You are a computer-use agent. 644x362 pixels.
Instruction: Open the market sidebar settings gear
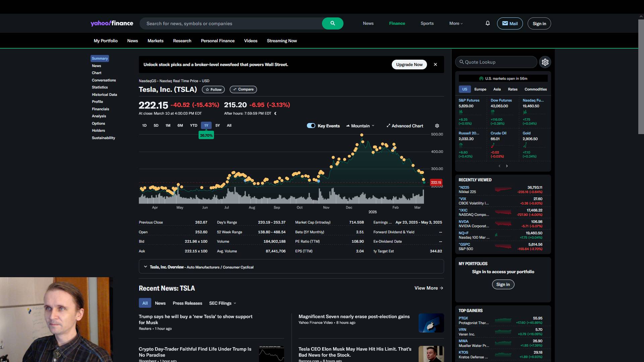[545, 62]
